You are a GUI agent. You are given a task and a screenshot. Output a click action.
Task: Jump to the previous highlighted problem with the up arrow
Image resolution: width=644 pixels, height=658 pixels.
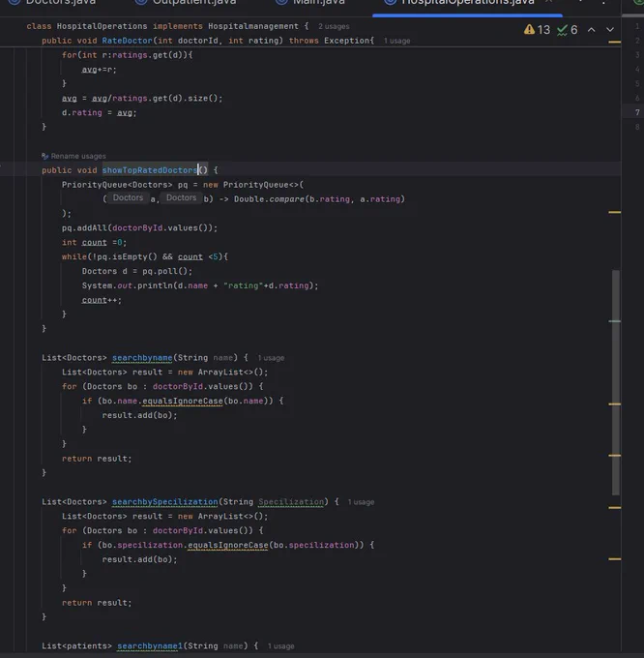591,30
